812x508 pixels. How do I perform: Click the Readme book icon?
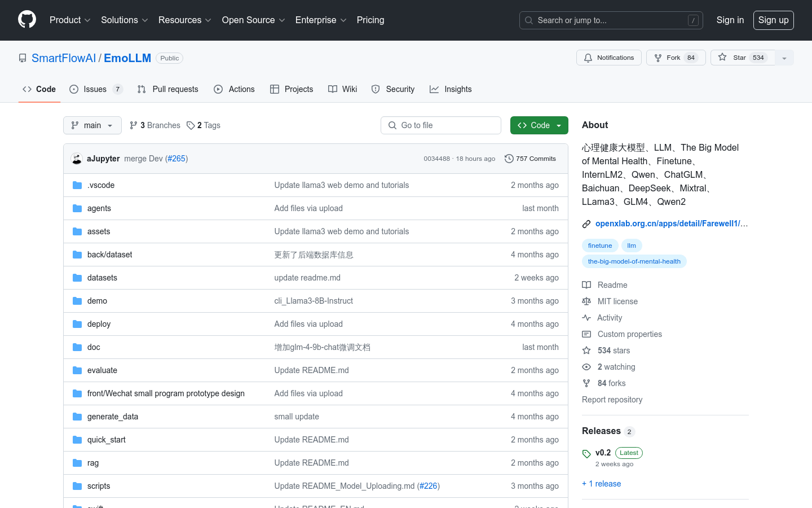(586, 285)
